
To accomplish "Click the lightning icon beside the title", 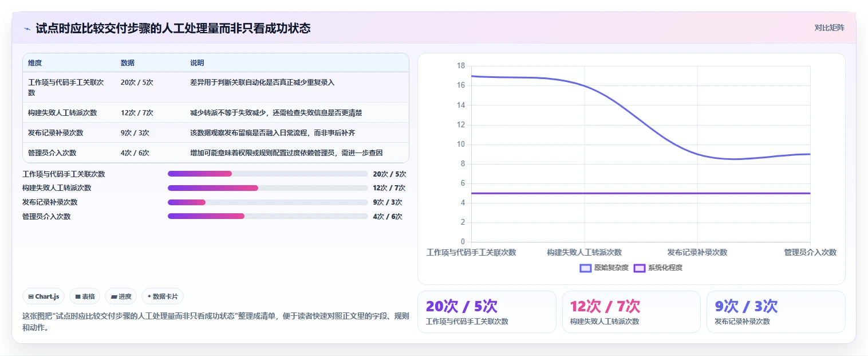I will (x=27, y=28).
